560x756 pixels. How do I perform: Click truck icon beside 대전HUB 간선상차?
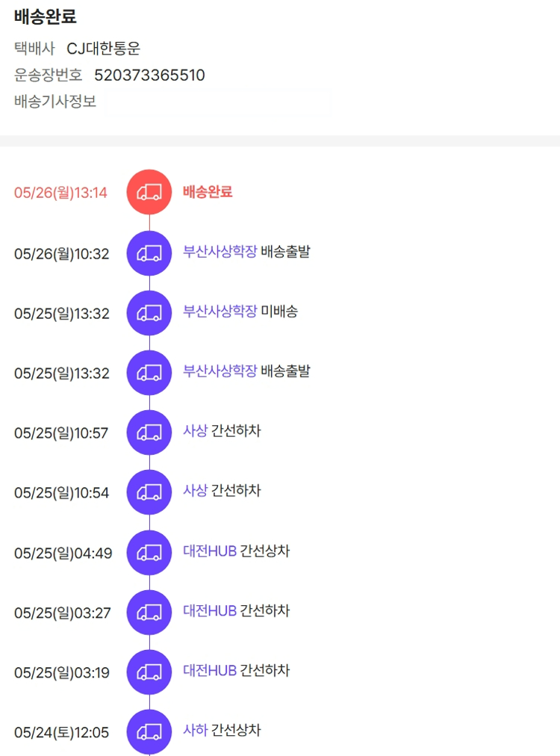click(x=149, y=553)
